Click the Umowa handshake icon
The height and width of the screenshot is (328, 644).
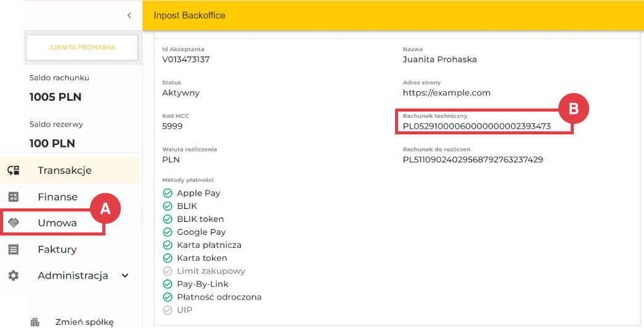tap(14, 223)
